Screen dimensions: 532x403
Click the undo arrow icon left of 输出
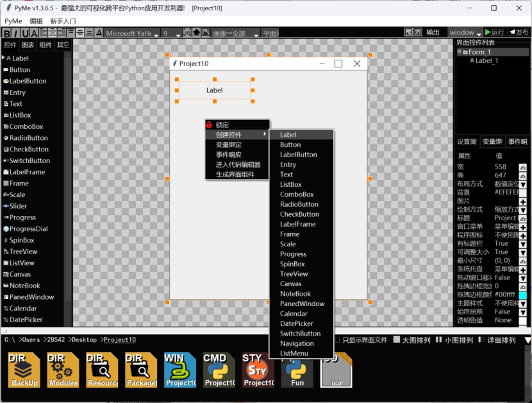tap(408, 32)
